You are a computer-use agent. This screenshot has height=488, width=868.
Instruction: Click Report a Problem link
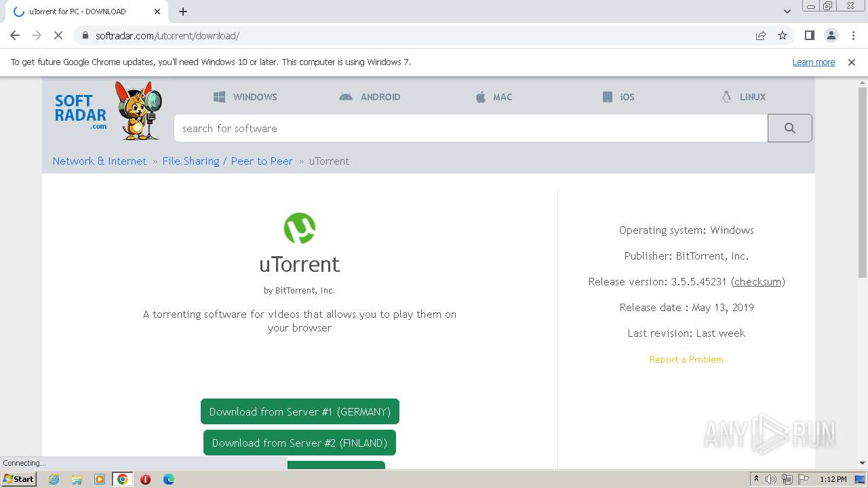tap(686, 359)
